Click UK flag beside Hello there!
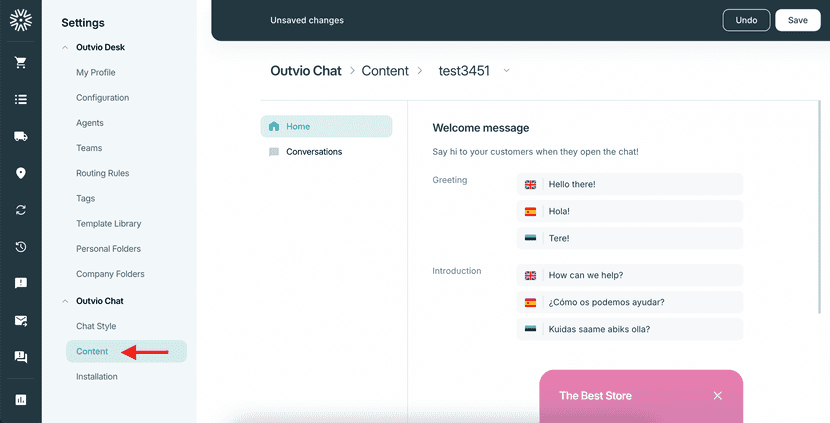 click(530, 185)
